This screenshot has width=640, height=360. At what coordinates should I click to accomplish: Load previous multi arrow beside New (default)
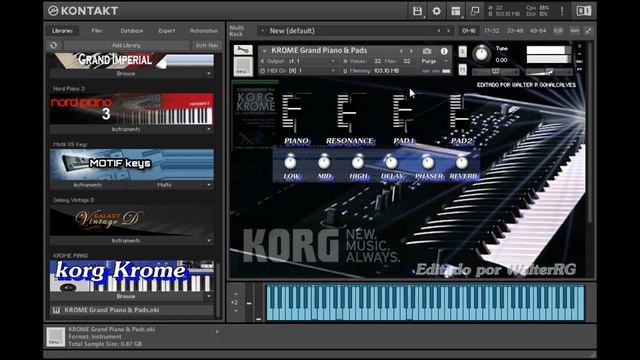click(x=439, y=31)
